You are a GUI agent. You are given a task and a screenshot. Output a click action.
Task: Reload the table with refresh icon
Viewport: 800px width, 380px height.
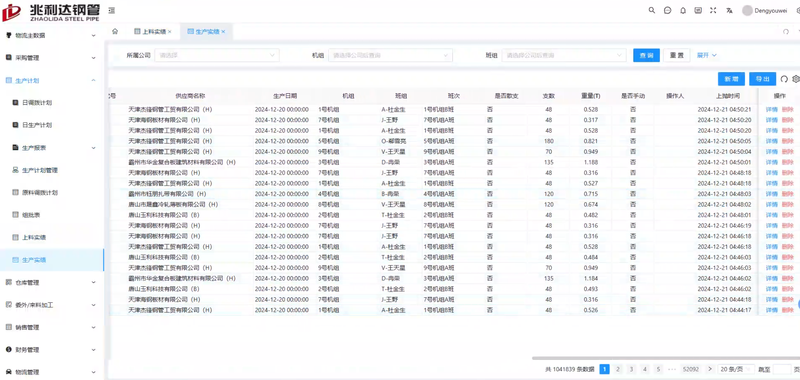click(x=785, y=79)
